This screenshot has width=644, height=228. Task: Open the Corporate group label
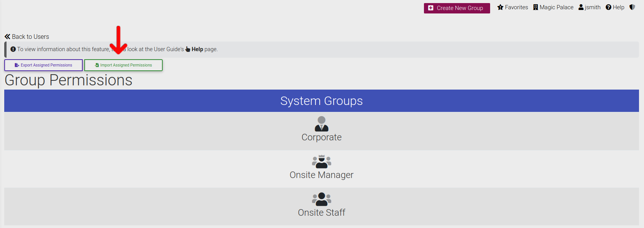322,137
